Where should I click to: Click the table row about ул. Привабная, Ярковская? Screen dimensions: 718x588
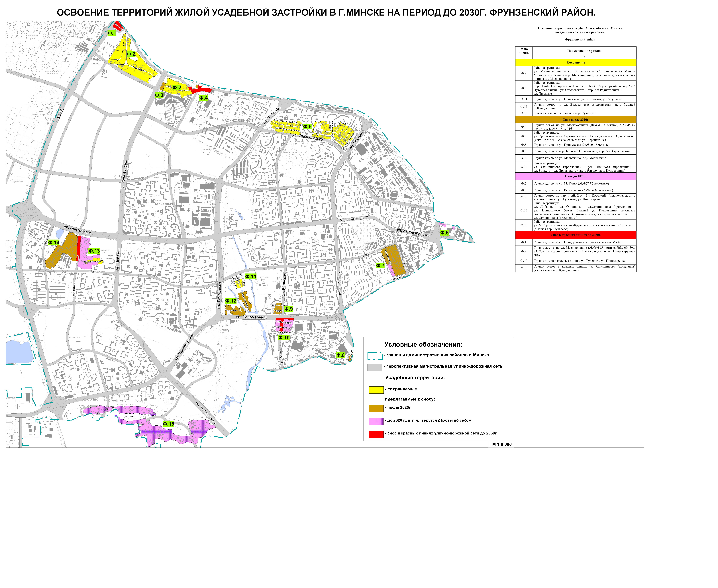576,99
